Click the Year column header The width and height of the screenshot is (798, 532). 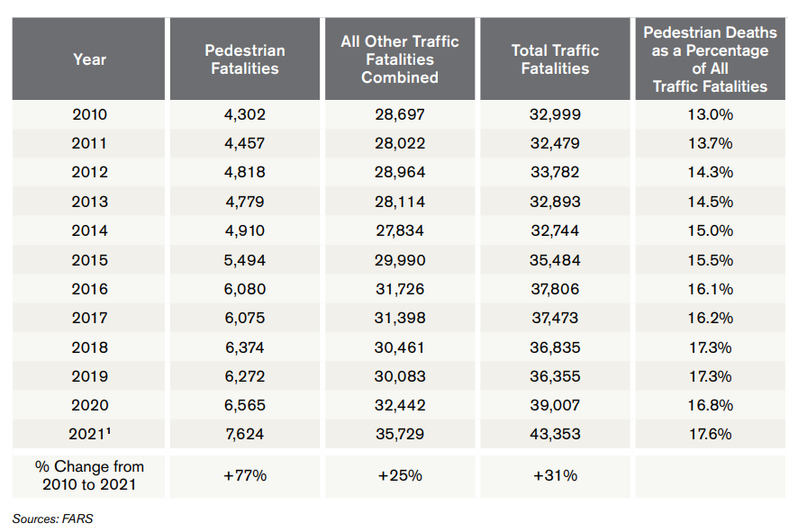pyautogui.click(x=89, y=59)
